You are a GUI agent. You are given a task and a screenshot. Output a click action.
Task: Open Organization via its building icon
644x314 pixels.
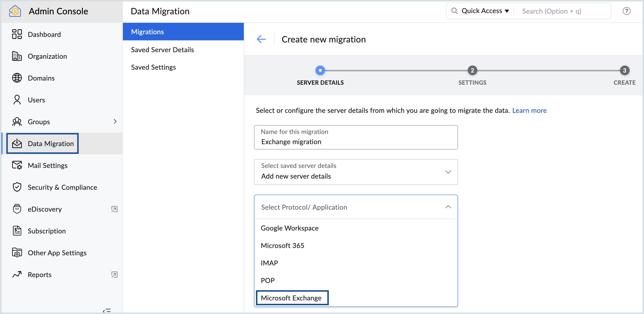pyautogui.click(x=17, y=56)
